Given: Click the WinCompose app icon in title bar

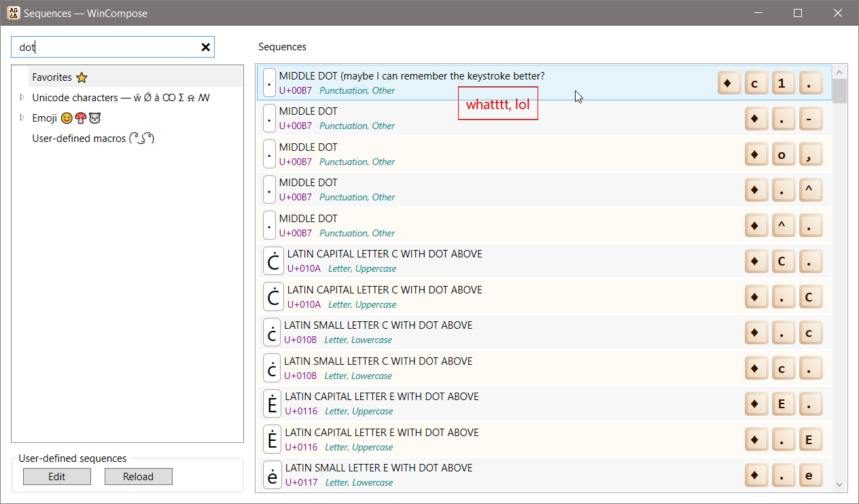Looking at the screenshot, I should (13, 13).
